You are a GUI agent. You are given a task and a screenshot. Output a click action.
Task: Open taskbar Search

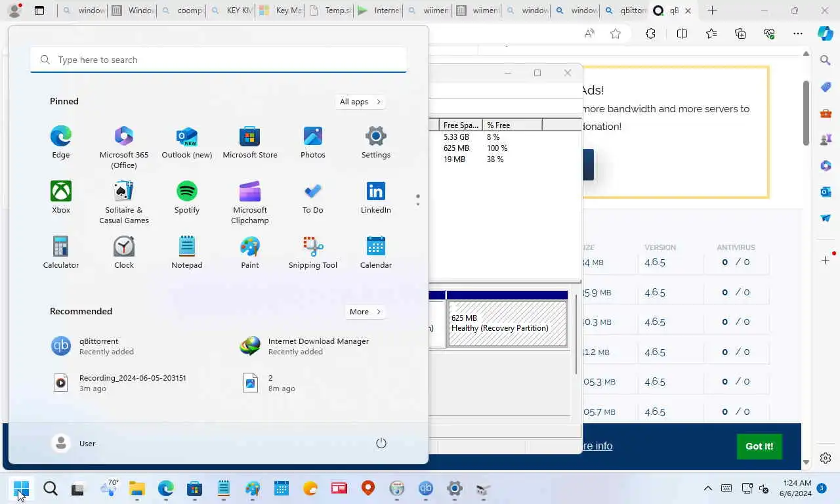pyautogui.click(x=50, y=488)
